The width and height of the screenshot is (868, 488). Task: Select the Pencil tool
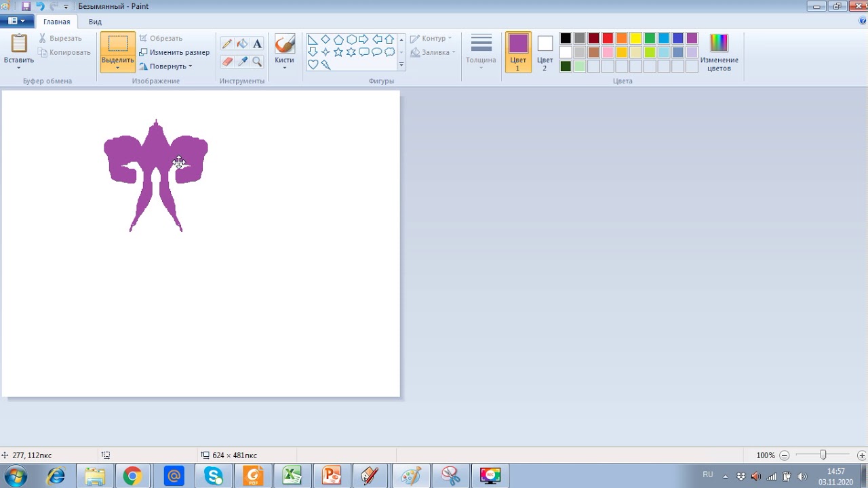click(227, 44)
